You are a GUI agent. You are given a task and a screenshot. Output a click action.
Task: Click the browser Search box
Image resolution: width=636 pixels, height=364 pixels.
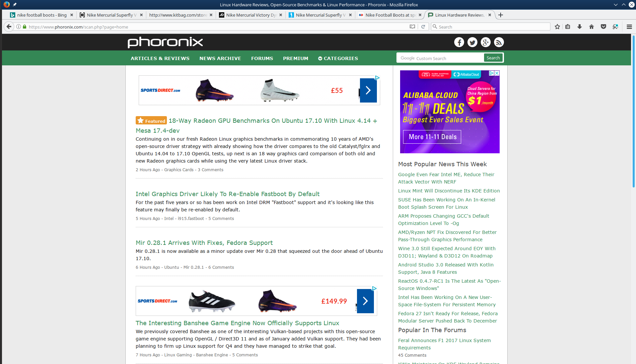[x=491, y=27]
